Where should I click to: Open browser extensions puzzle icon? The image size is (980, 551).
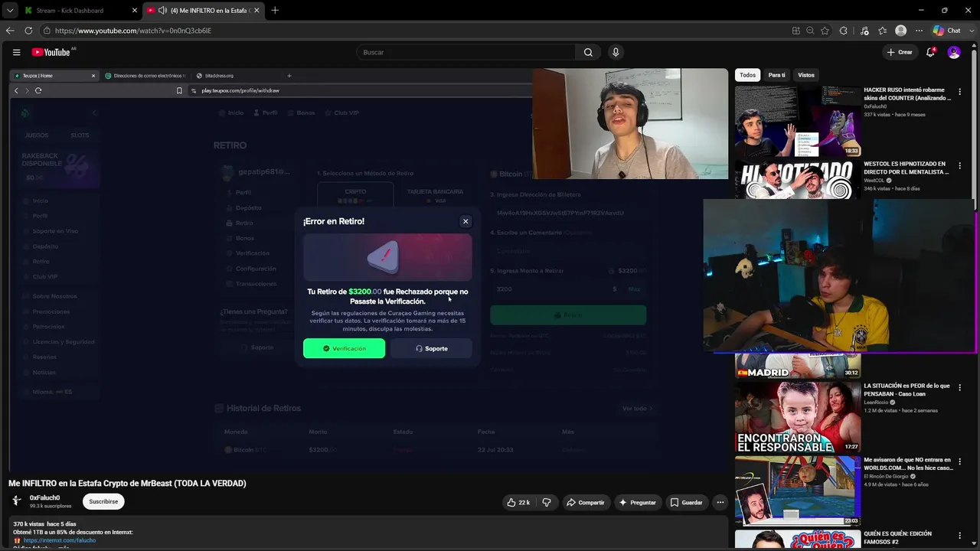[x=844, y=31]
